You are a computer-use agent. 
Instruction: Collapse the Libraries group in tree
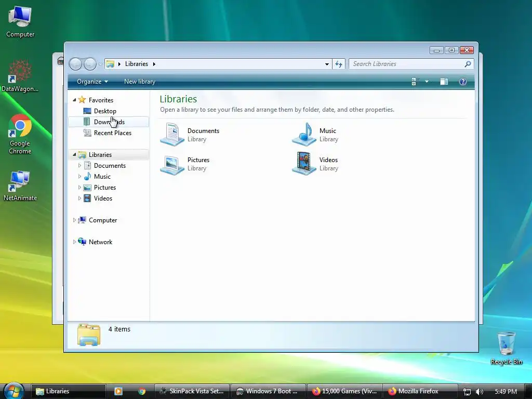(x=74, y=155)
